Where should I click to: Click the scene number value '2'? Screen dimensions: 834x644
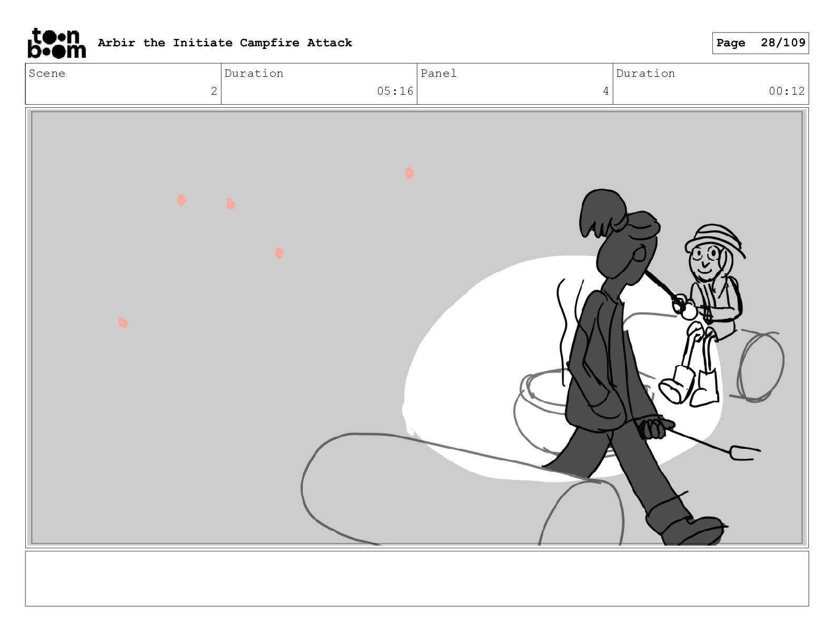click(x=214, y=91)
